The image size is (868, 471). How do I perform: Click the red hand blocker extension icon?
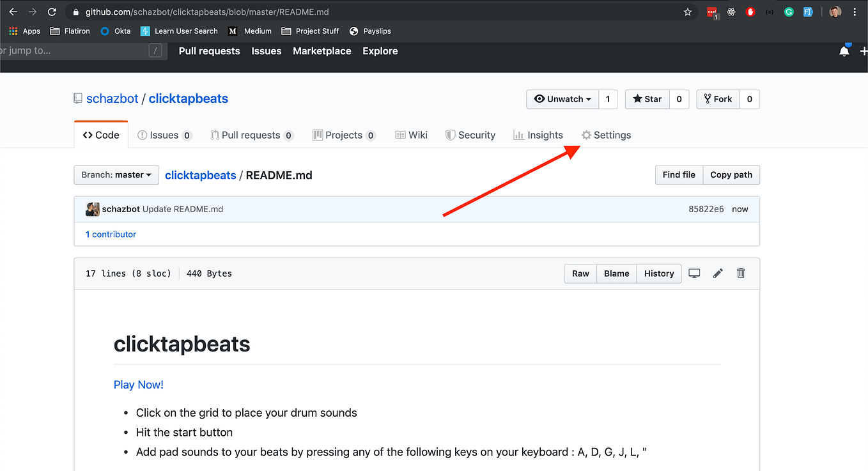pyautogui.click(x=751, y=12)
